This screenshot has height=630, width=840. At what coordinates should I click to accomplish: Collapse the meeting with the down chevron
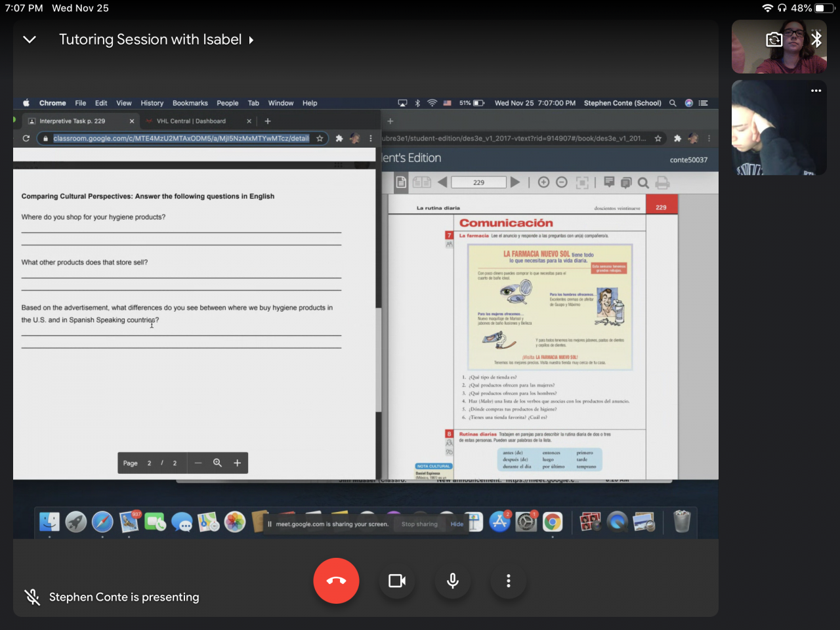(x=30, y=39)
